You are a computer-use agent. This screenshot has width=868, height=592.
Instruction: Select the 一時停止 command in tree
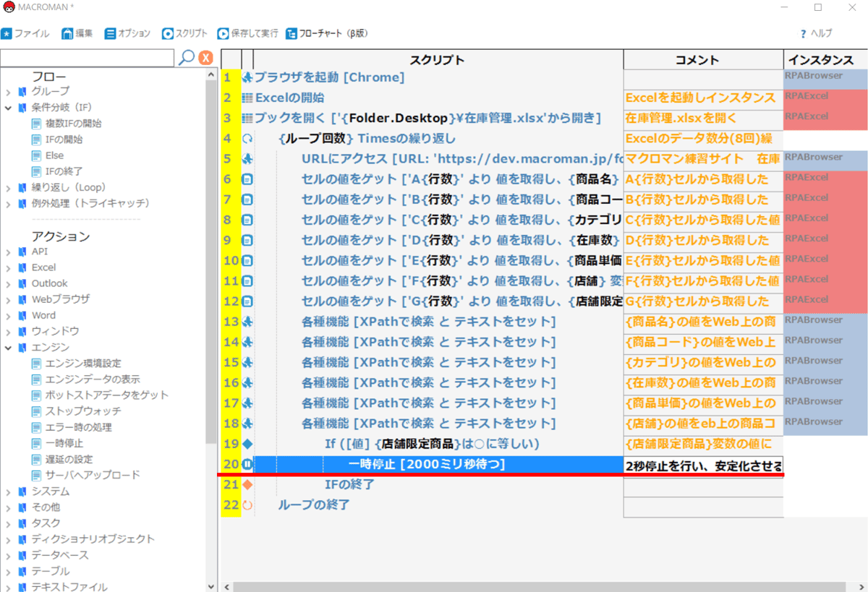(x=64, y=443)
